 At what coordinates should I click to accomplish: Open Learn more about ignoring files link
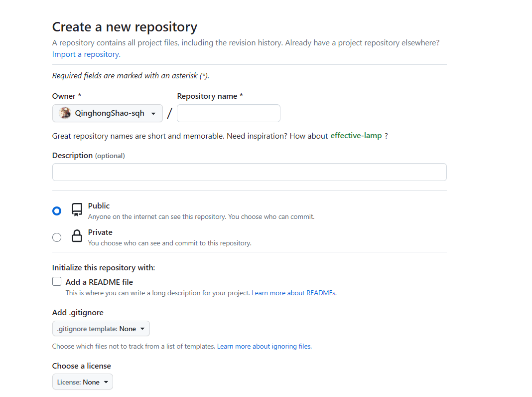tap(265, 346)
